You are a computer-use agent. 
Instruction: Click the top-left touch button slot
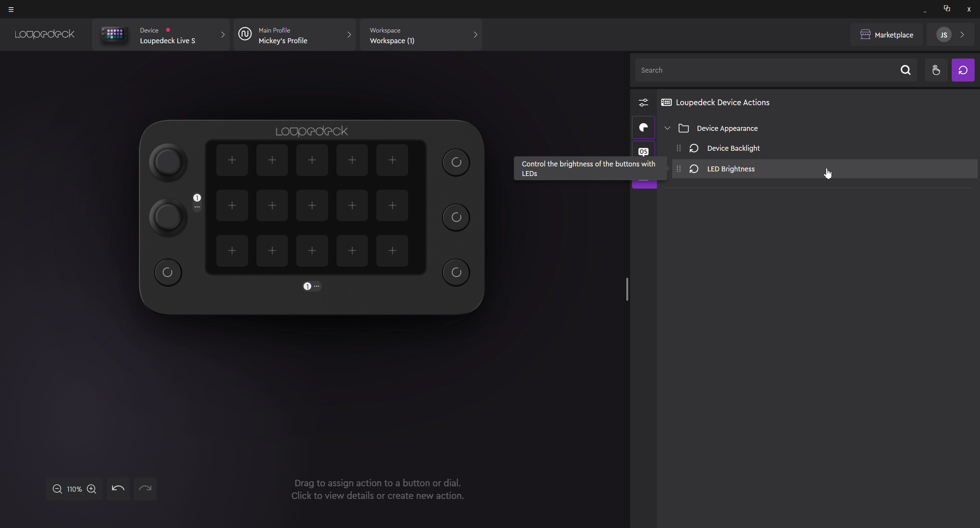(x=232, y=160)
